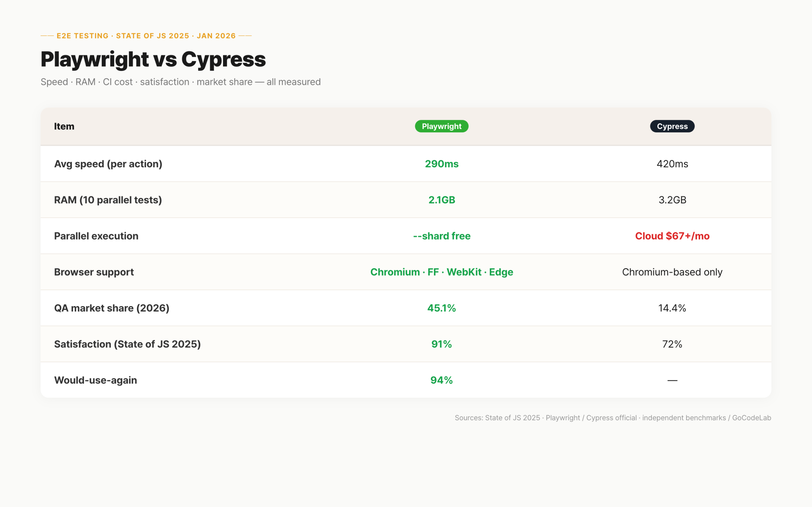
Task: Click the --shard free parallel execution entry
Action: coord(441,236)
